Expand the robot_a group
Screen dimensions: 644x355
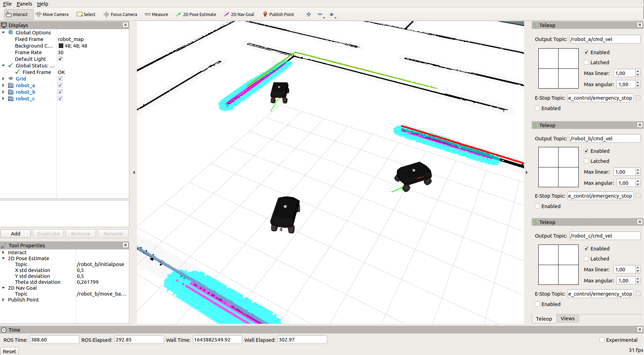point(3,85)
